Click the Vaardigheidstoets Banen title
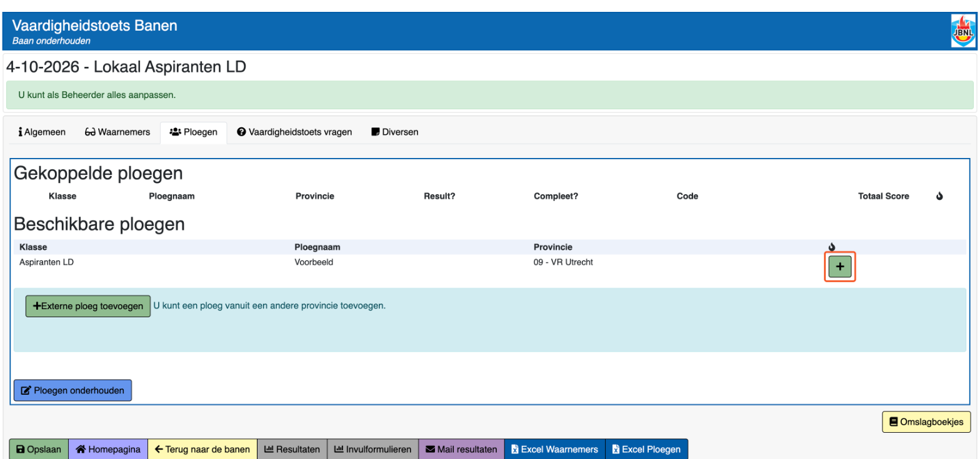This screenshot has height=459, width=980. click(95, 26)
